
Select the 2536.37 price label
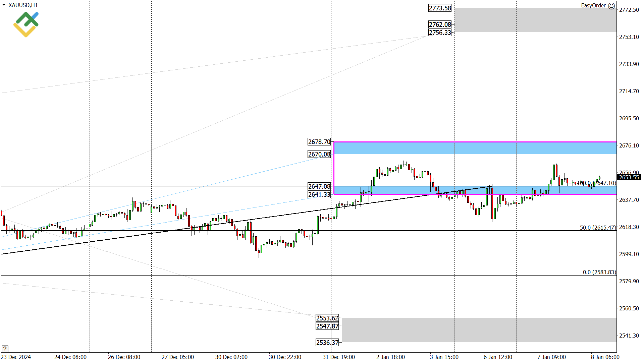327,343
